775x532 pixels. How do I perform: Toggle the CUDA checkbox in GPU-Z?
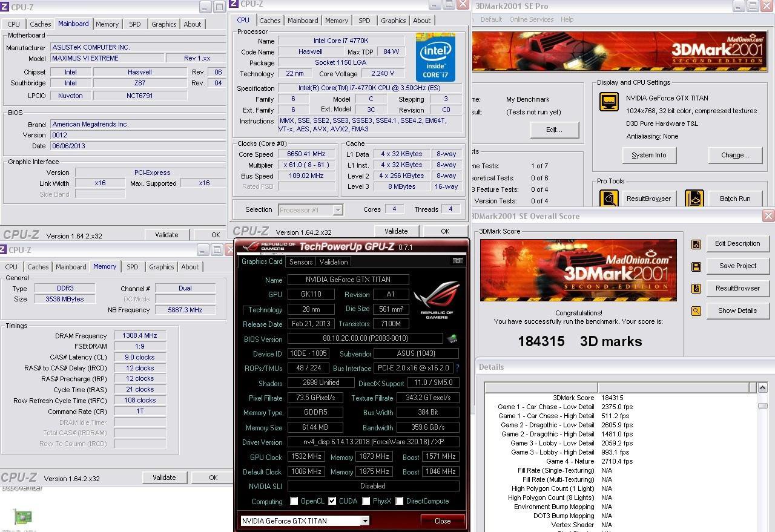point(332,501)
